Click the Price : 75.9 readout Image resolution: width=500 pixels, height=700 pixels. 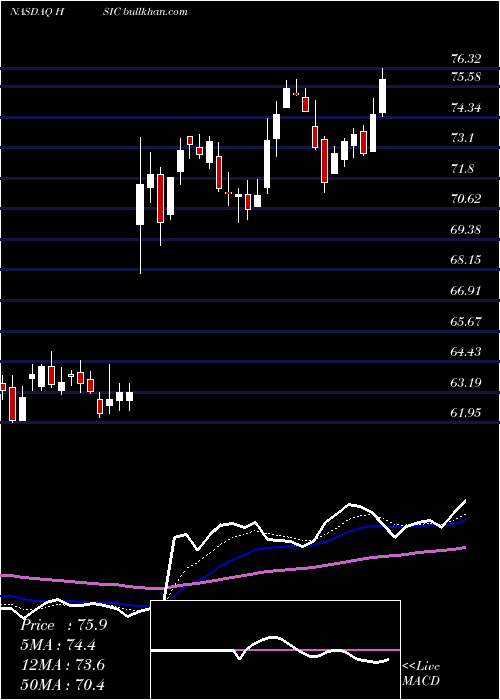pos(64,625)
